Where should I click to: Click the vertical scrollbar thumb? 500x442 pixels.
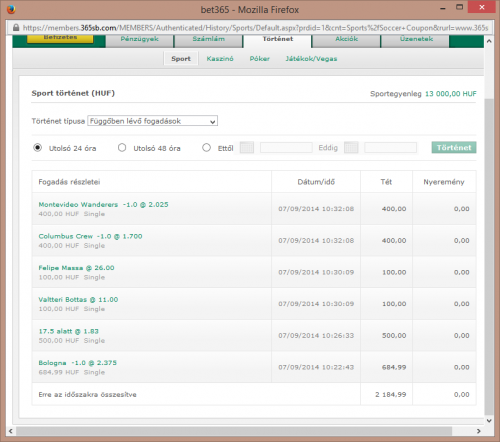tap(489, 257)
